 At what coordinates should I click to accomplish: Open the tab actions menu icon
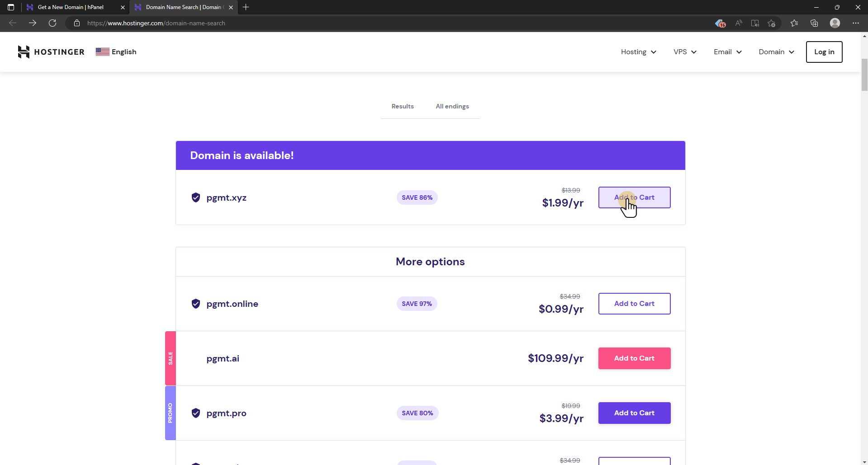pos(11,7)
